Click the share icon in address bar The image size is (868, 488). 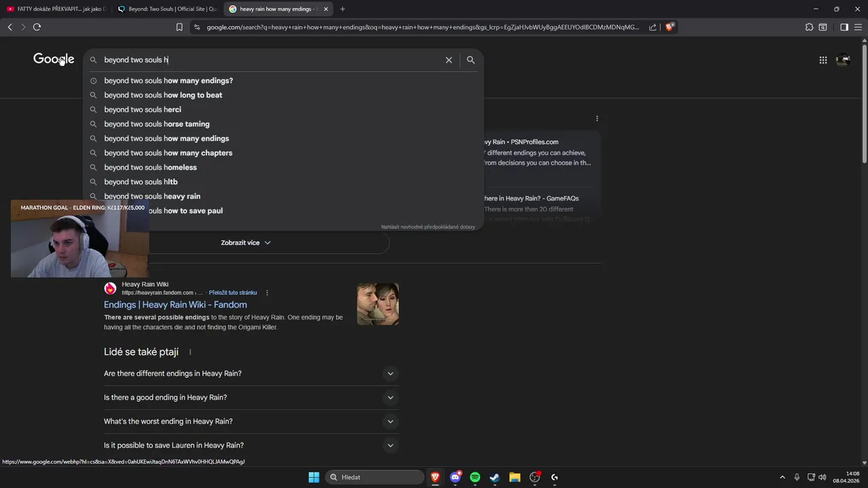652,27
